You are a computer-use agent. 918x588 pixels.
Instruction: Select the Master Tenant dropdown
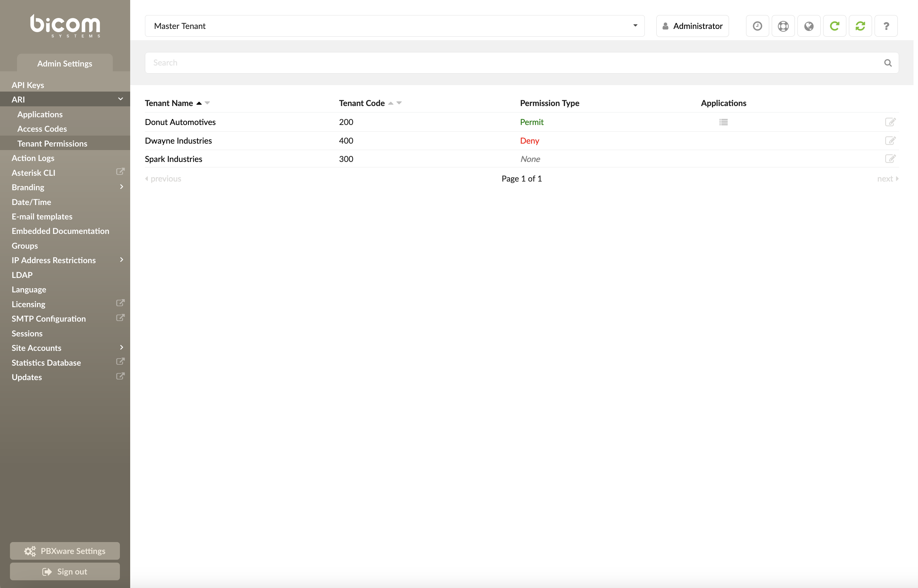pyautogui.click(x=393, y=26)
